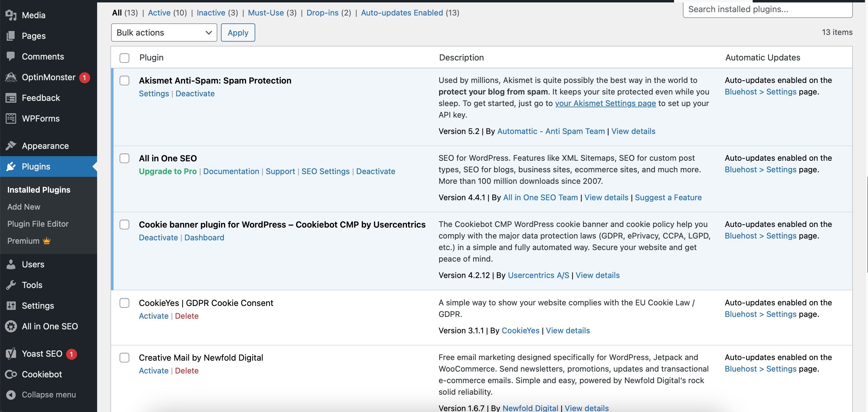Tick the select-all plugins checkbox
Viewport: 868px width, 412px height.
coord(124,58)
